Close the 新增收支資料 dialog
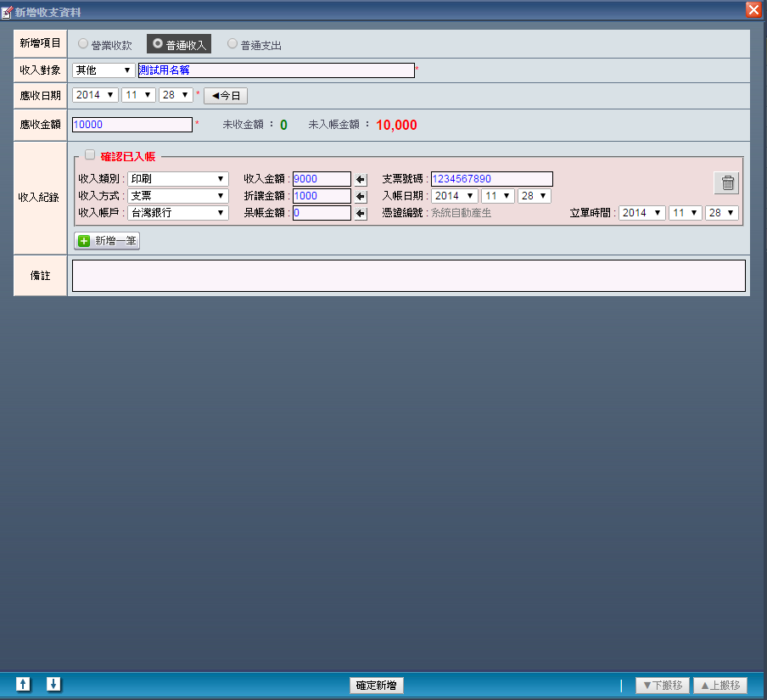This screenshot has height=700, width=767. tap(753, 10)
